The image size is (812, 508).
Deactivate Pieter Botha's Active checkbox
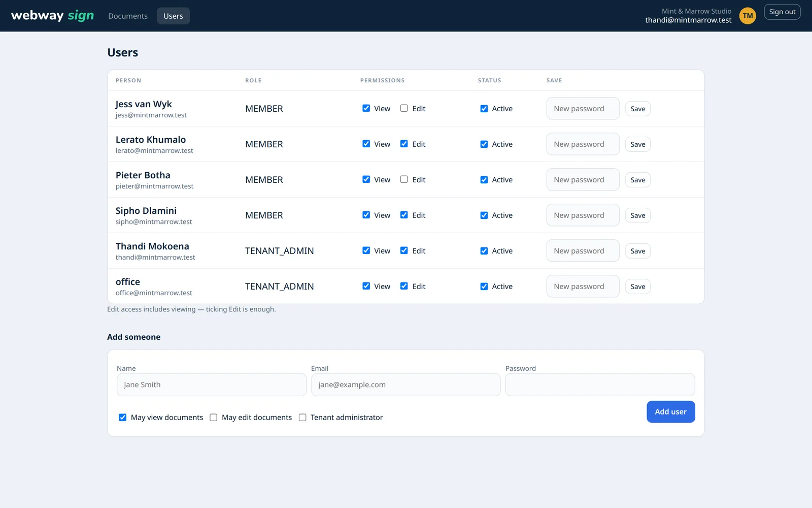pos(484,180)
